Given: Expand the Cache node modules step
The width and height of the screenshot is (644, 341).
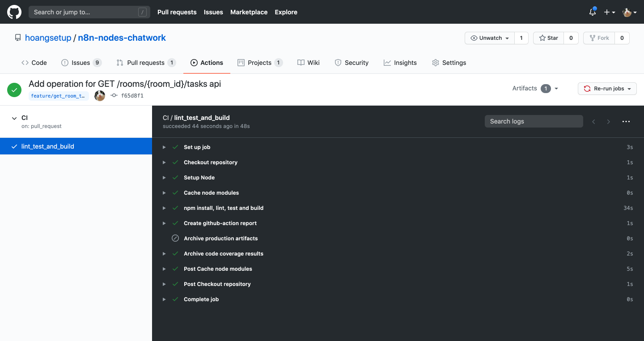Looking at the screenshot, I should click(x=164, y=193).
